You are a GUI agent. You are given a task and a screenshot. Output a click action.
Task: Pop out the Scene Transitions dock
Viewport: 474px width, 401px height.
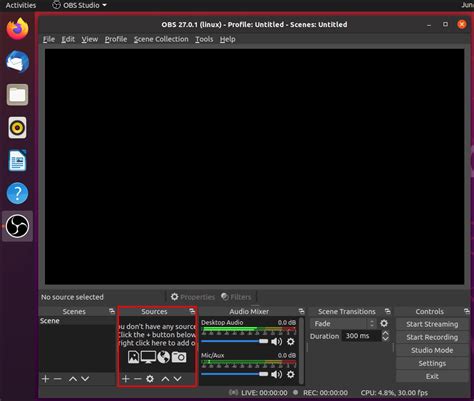[387, 311]
